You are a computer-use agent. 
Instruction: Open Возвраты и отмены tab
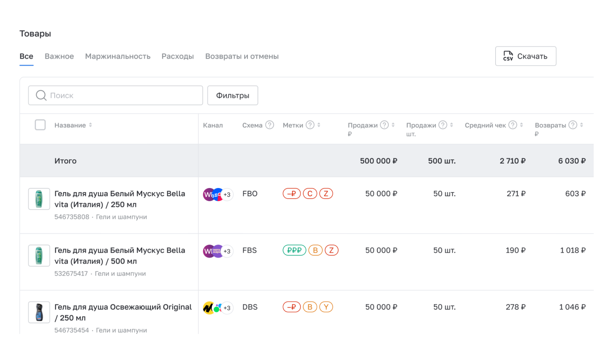point(242,56)
